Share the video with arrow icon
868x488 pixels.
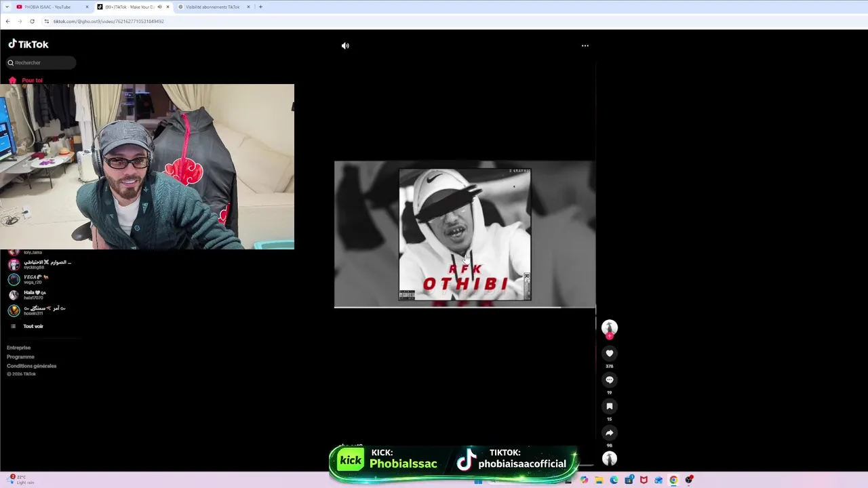[x=609, y=432]
